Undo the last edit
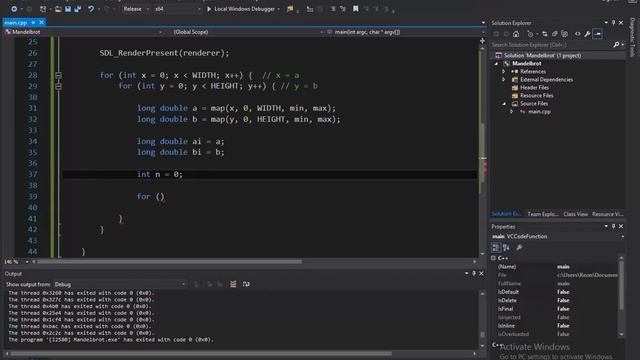The image size is (640, 360). tap(91, 9)
